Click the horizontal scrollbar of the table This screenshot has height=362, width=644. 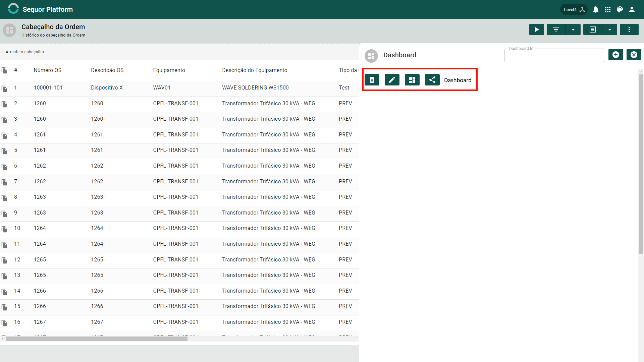point(97,339)
